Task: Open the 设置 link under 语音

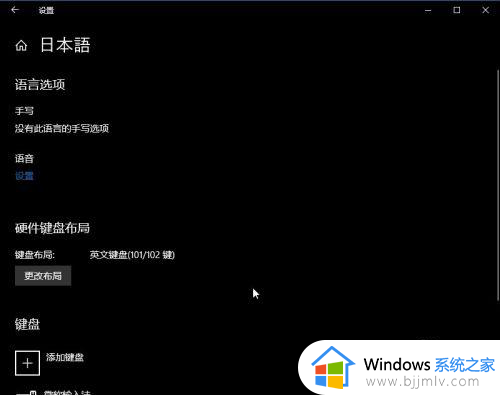Action: click(x=24, y=176)
